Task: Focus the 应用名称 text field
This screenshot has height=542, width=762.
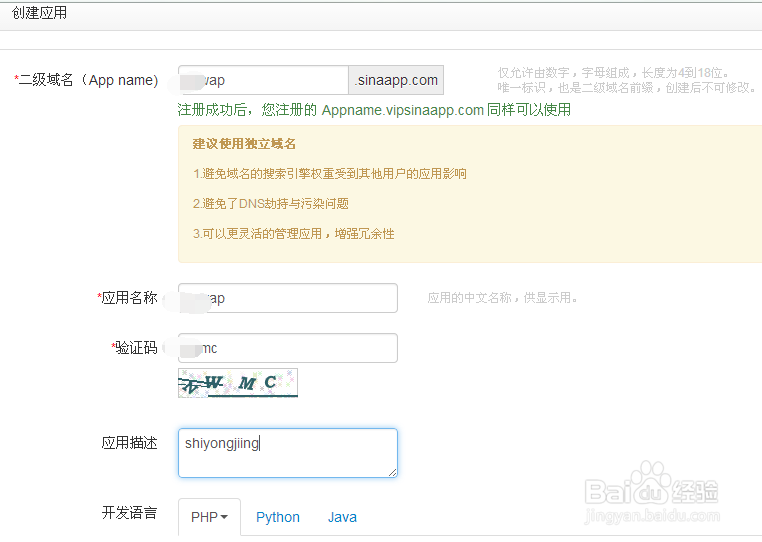Action: coord(288,298)
